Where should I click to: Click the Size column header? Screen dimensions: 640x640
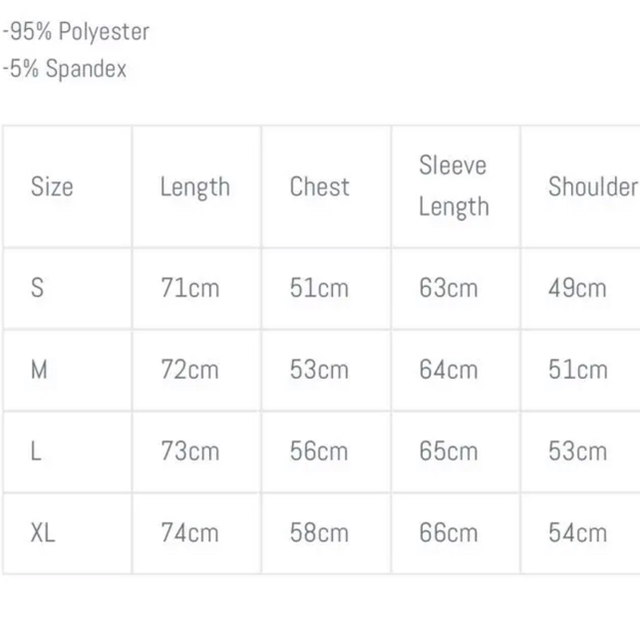click(x=52, y=187)
